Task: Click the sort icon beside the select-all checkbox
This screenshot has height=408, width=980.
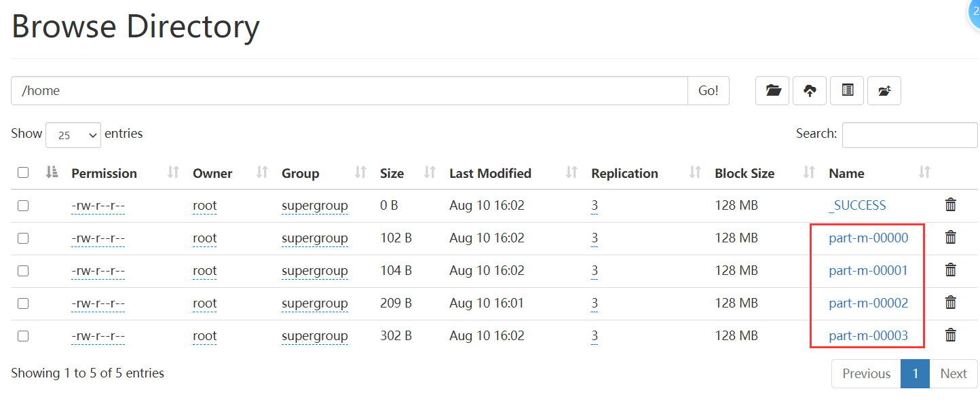Action: click(51, 172)
